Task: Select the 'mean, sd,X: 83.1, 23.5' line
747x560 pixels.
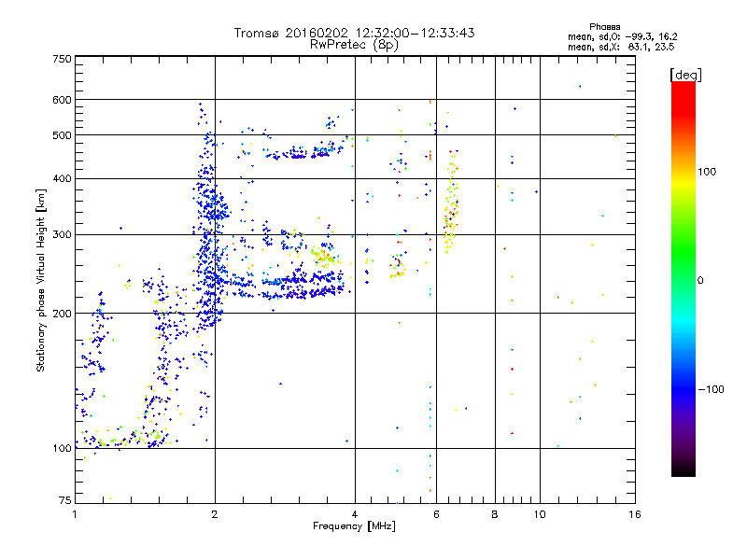Action: click(621, 47)
